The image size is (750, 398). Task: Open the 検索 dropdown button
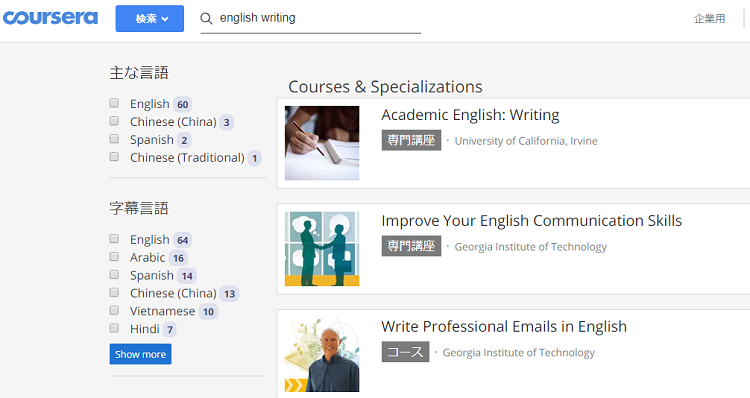tap(150, 19)
